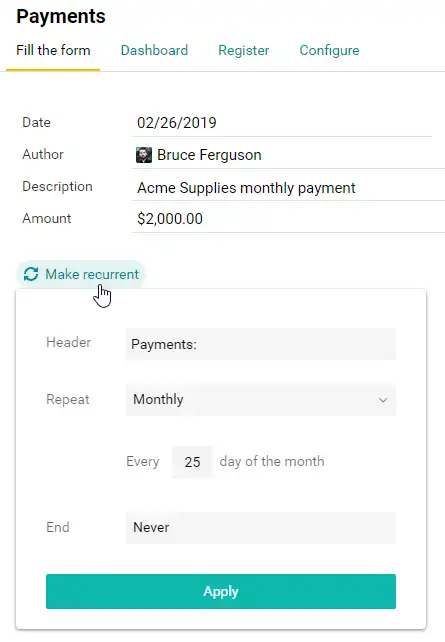This screenshot has height=642, width=445.
Task: Select the Fill the form tab
Action: [53, 50]
